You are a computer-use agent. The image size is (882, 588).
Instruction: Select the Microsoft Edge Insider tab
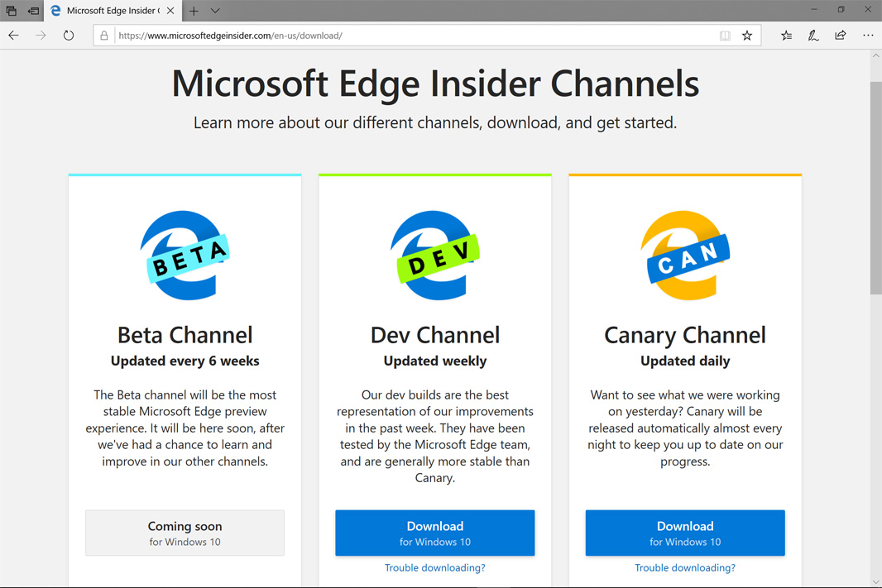point(108,11)
